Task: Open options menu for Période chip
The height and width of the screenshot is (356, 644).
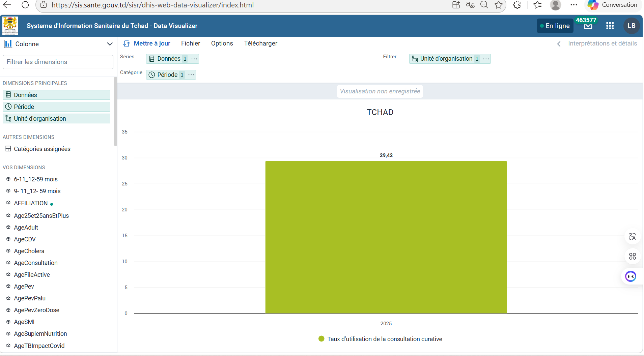Action: tap(191, 75)
